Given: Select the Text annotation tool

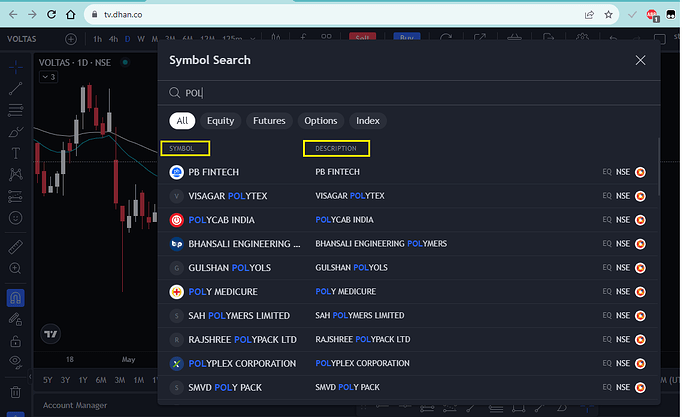Looking at the screenshot, I should pos(15,153).
